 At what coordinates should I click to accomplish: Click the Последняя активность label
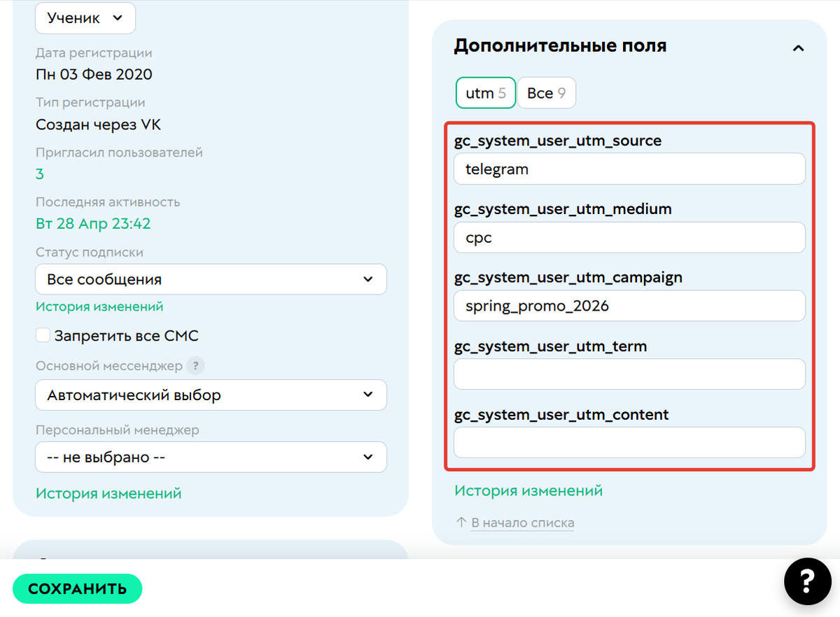point(108,202)
